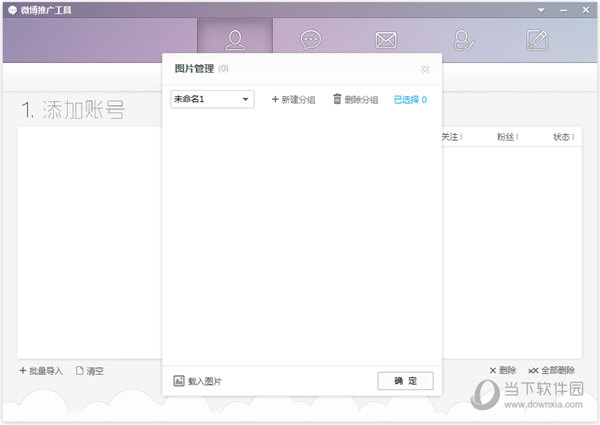Viewport: 600px width, 425px height.
Task: Click the picture icon beside 载入图片
Action: click(x=179, y=381)
